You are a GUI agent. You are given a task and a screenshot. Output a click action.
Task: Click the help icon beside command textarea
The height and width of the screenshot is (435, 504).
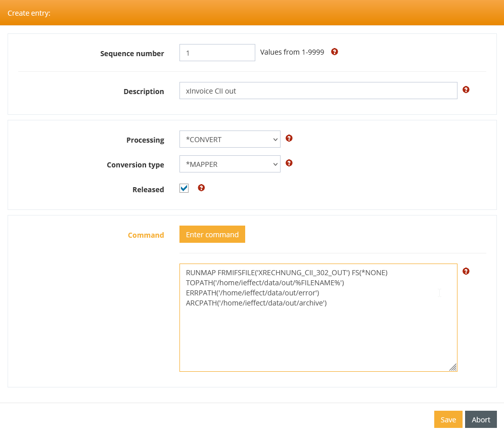click(466, 271)
